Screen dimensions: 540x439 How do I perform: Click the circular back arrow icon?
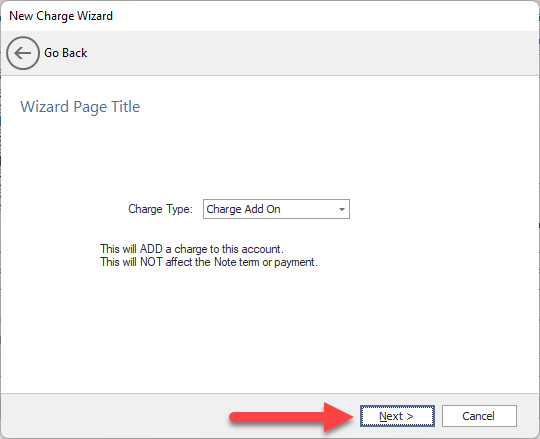tap(23, 53)
